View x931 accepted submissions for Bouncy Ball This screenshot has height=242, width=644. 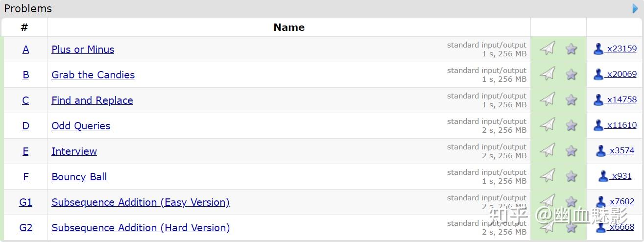coord(621,176)
